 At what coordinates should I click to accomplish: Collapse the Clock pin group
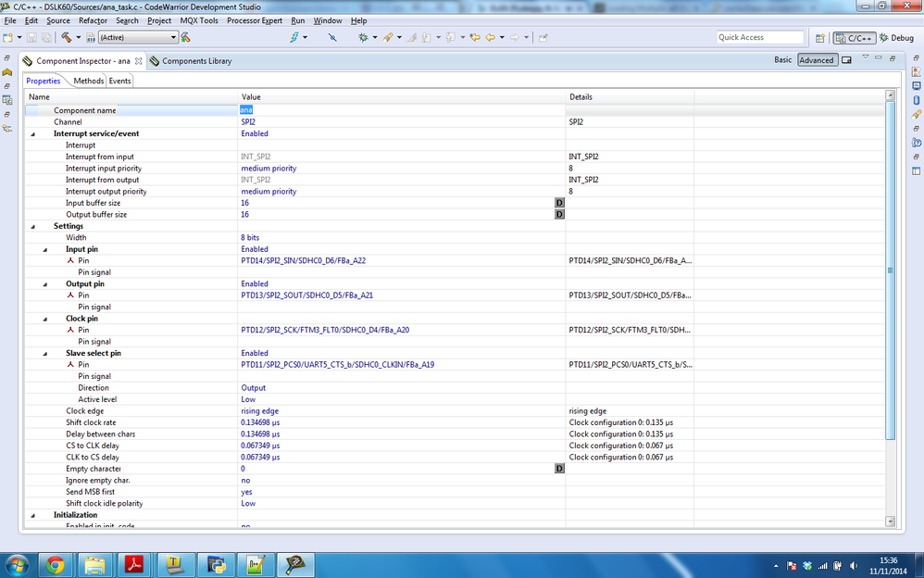tap(45, 319)
